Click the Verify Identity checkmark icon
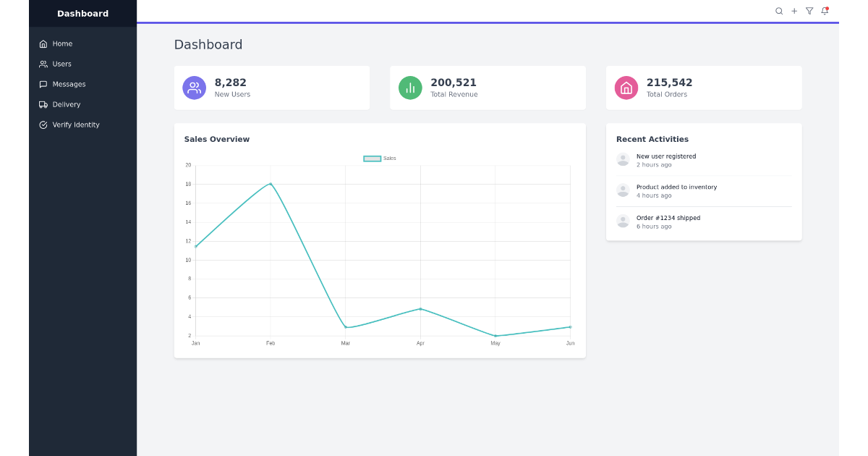The width and height of the screenshot is (868, 456). pos(43,124)
